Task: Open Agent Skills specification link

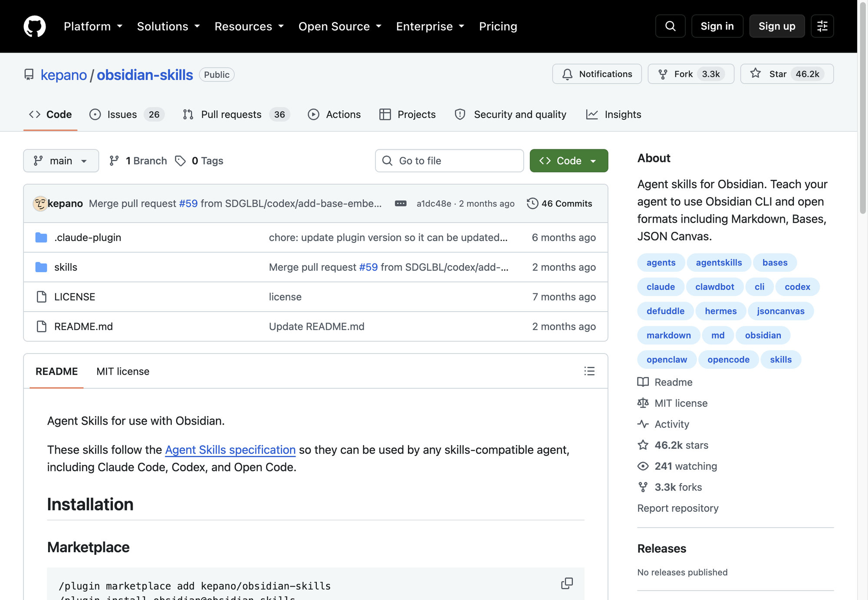Action: click(230, 450)
